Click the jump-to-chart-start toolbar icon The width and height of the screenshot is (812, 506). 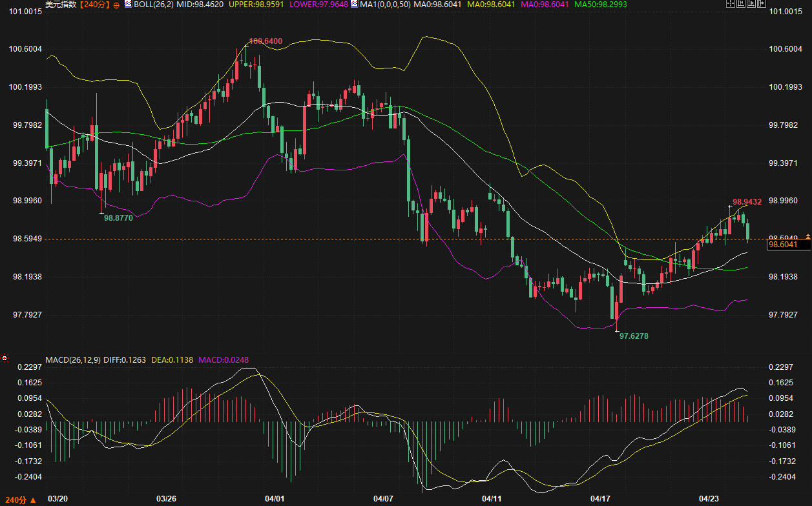pyautogui.click(x=740, y=5)
